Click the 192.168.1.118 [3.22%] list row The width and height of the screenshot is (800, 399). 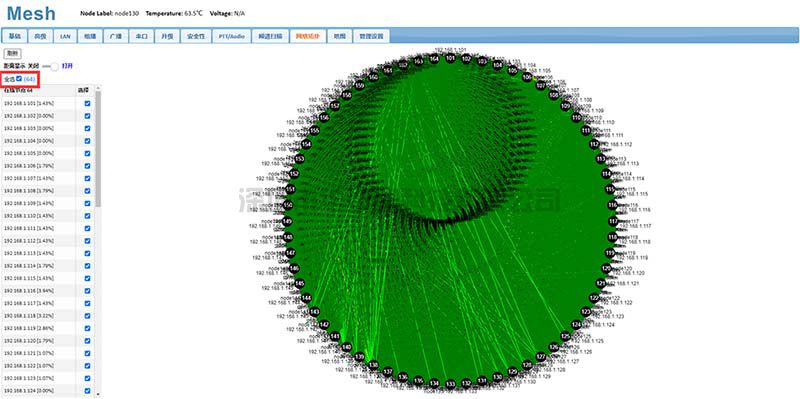point(48,315)
